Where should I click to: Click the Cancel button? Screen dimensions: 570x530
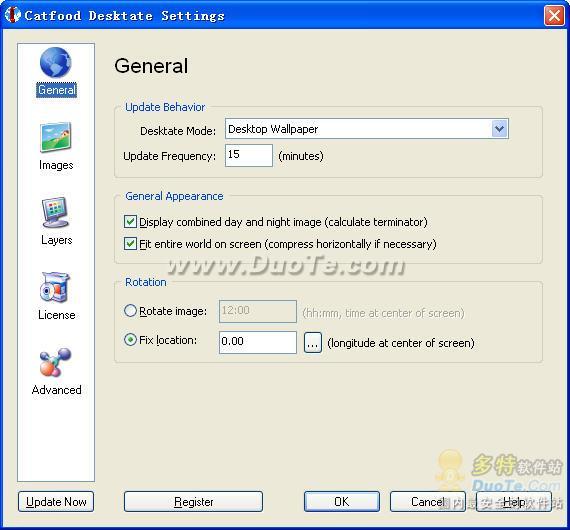point(428,502)
